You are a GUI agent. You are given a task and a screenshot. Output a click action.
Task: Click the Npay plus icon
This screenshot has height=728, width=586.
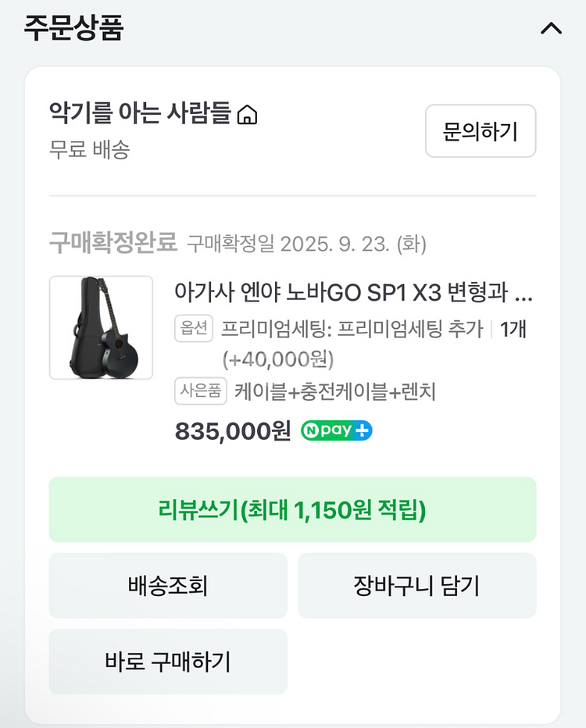pos(337,430)
